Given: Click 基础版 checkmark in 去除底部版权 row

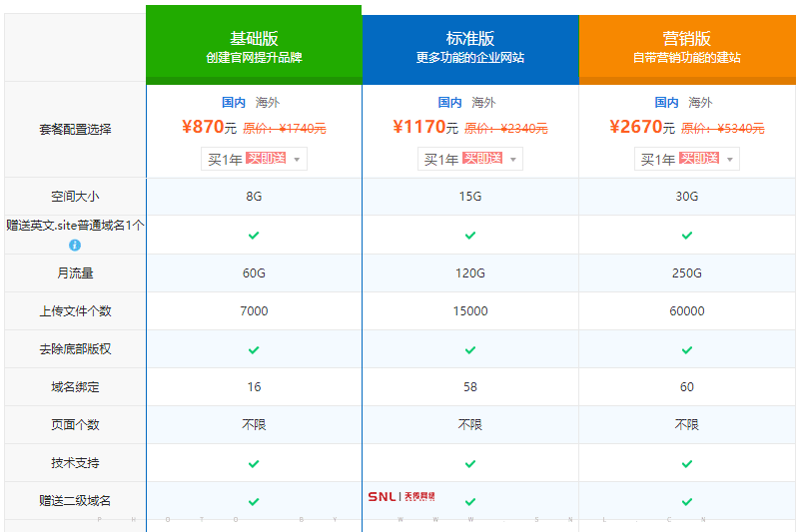Looking at the screenshot, I should point(254,349).
